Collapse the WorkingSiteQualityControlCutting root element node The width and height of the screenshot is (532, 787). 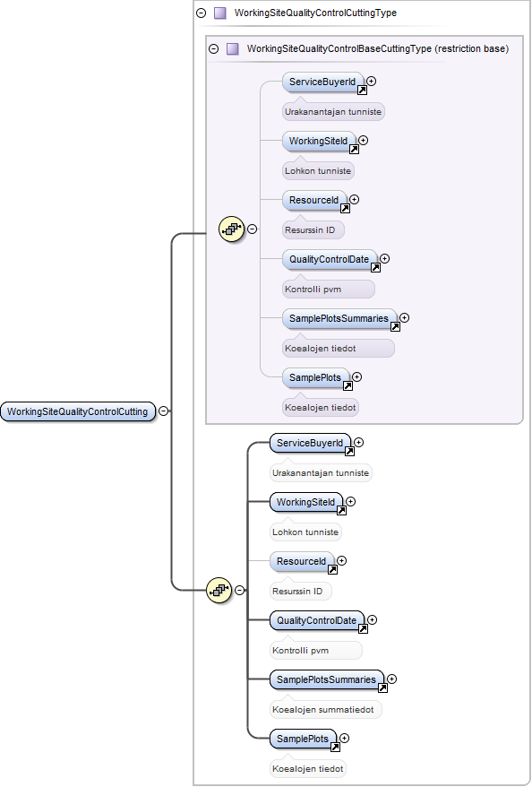164,411
